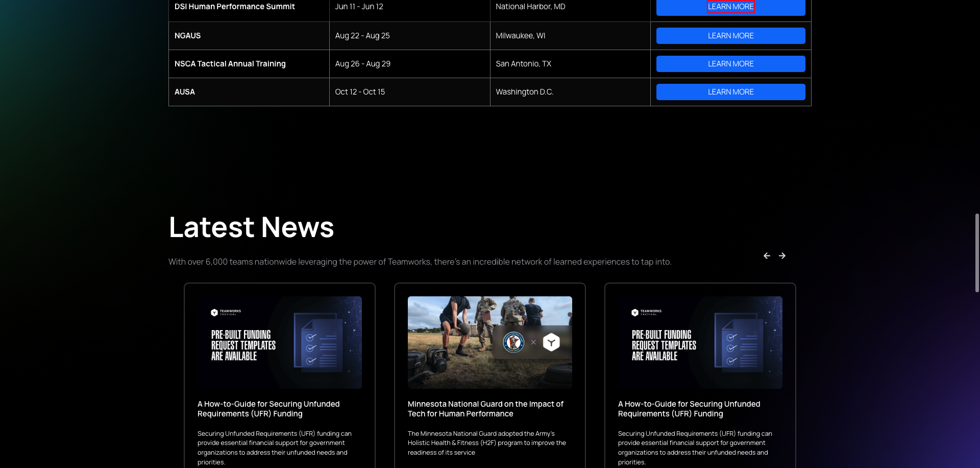
Task: Click the third card's funding templates image
Action: pos(700,342)
